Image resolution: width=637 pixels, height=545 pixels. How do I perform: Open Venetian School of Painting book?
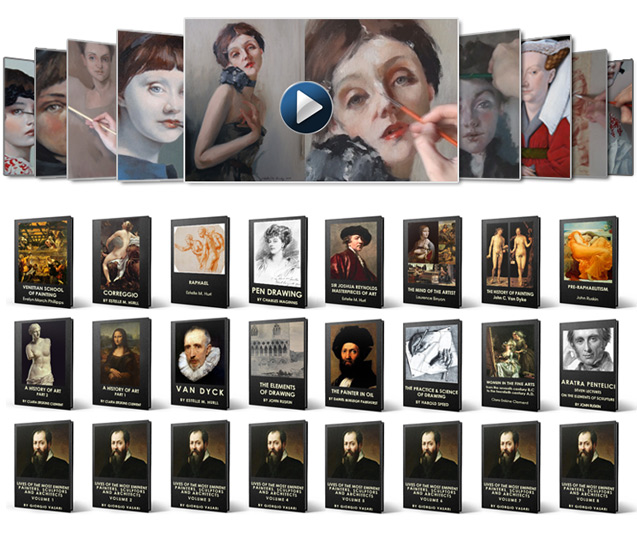(x=43, y=262)
